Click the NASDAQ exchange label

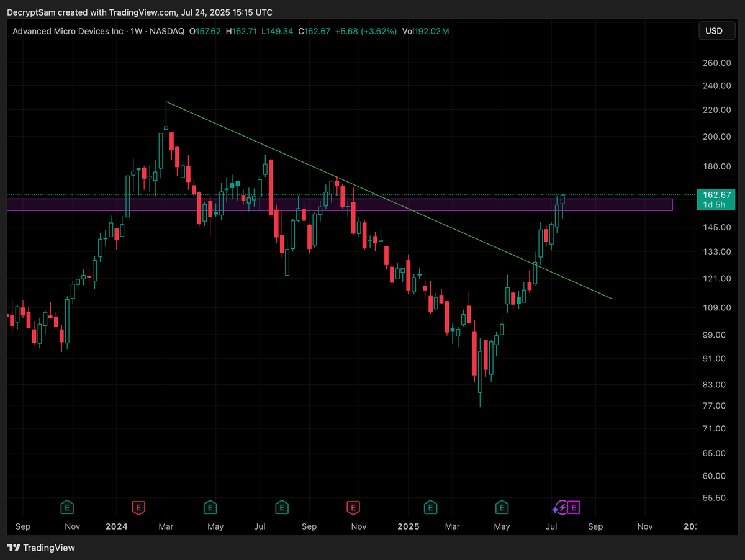pyautogui.click(x=166, y=31)
